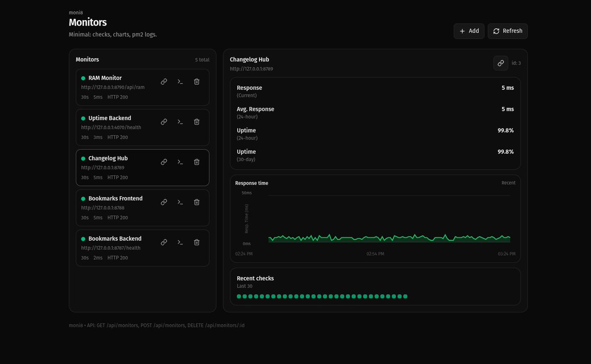Open the terminal logs for Uptime Backend
The height and width of the screenshot is (364, 591).
tap(180, 121)
